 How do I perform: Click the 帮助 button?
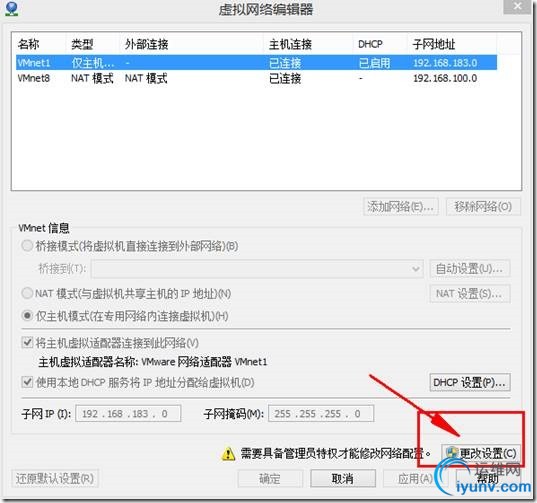click(488, 478)
